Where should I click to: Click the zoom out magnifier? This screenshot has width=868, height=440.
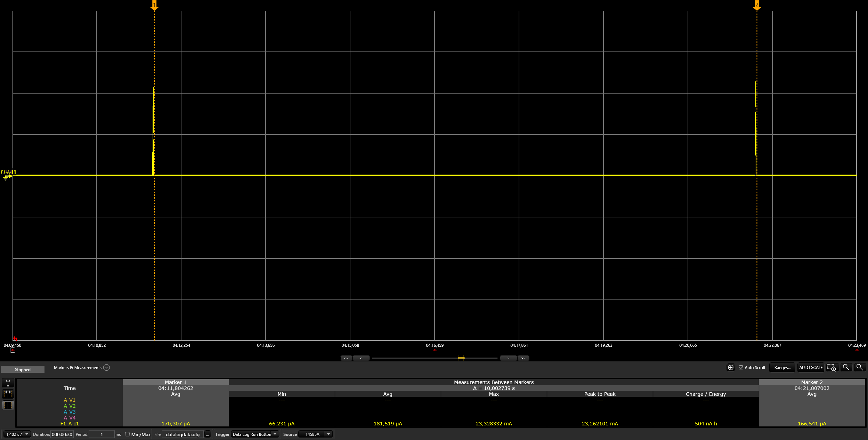coord(860,367)
